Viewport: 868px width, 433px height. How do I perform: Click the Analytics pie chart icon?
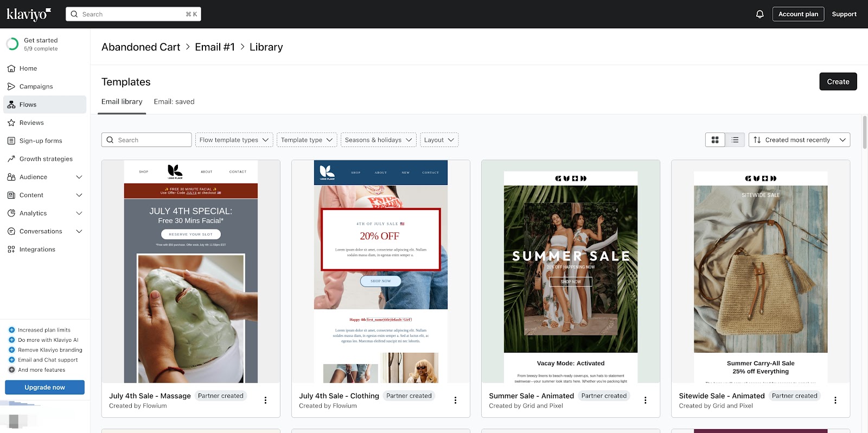tap(11, 213)
